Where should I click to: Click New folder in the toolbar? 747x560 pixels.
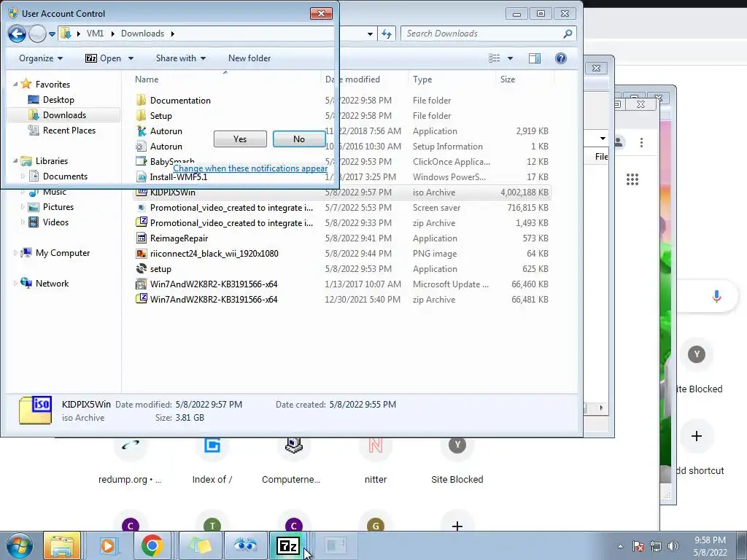point(249,58)
